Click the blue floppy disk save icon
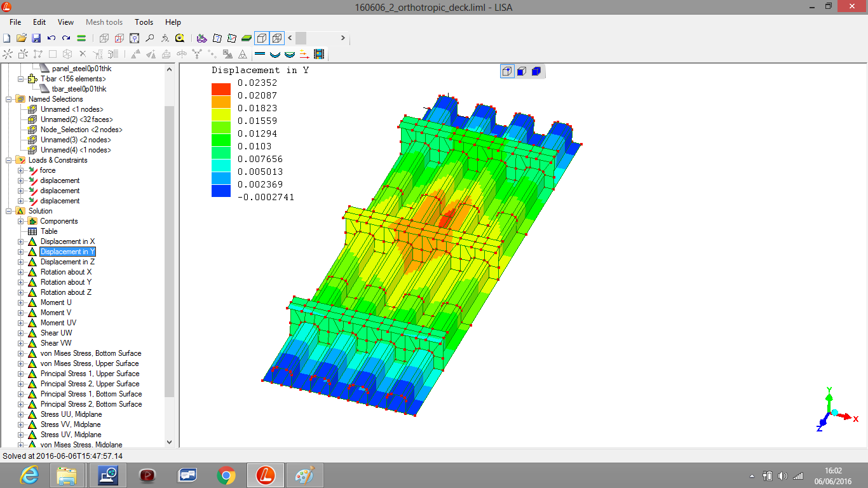 pyautogui.click(x=36, y=38)
